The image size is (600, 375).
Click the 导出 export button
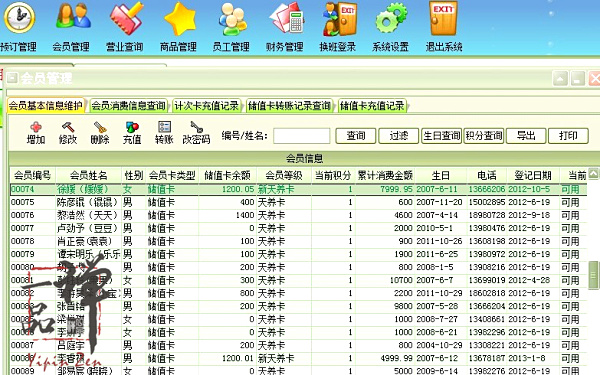526,136
